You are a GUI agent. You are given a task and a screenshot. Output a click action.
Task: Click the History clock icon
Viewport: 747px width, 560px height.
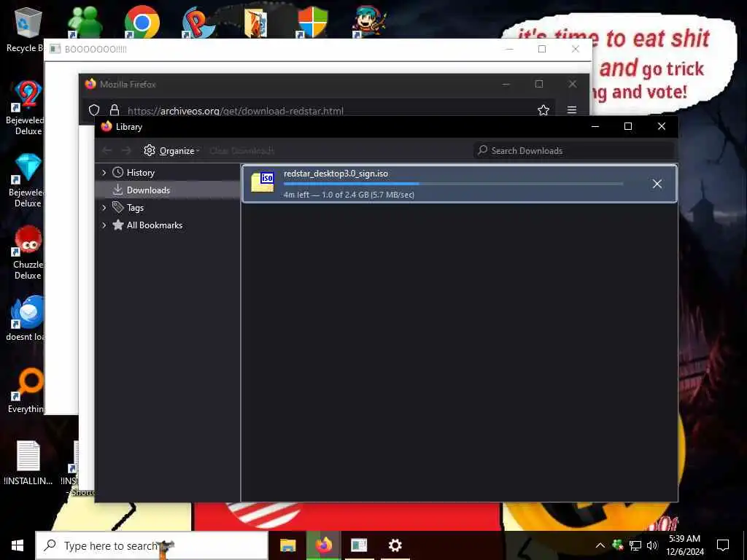117,172
